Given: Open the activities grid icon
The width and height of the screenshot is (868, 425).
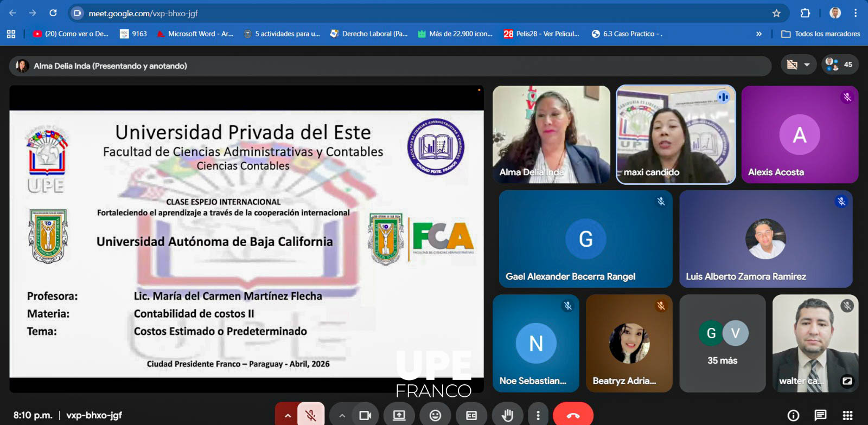Looking at the screenshot, I should (x=847, y=415).
